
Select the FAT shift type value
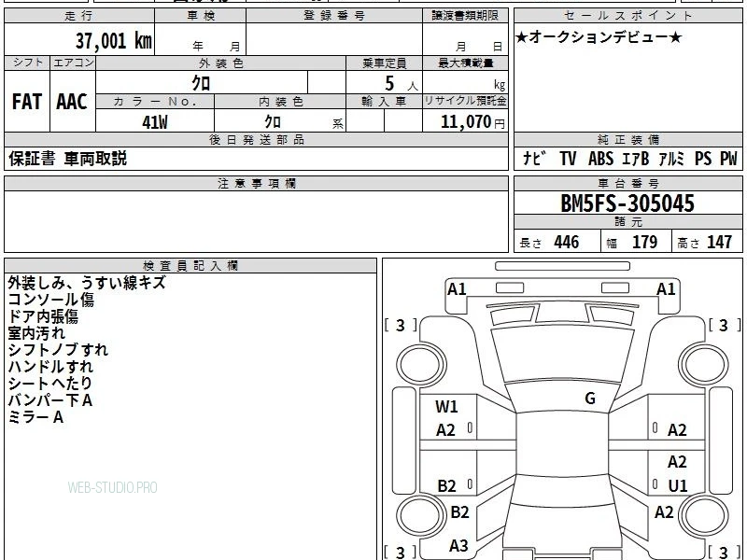(27, 102)
